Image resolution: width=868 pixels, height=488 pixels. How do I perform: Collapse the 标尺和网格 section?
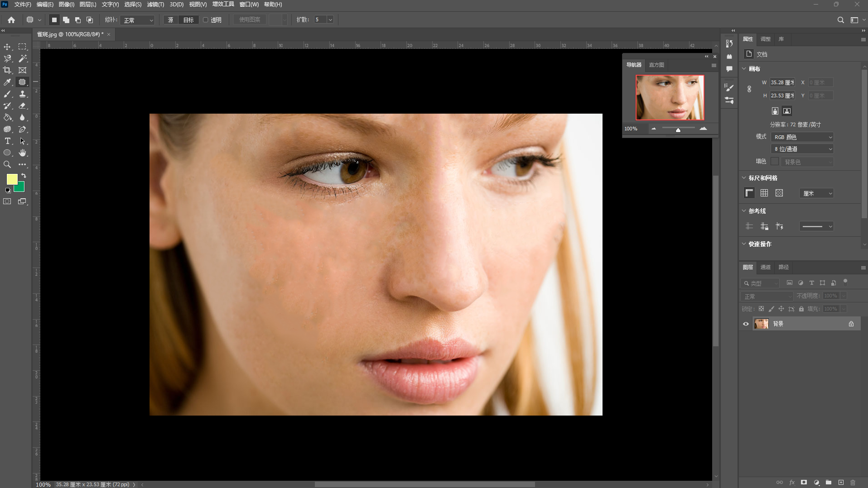[744, 178]
